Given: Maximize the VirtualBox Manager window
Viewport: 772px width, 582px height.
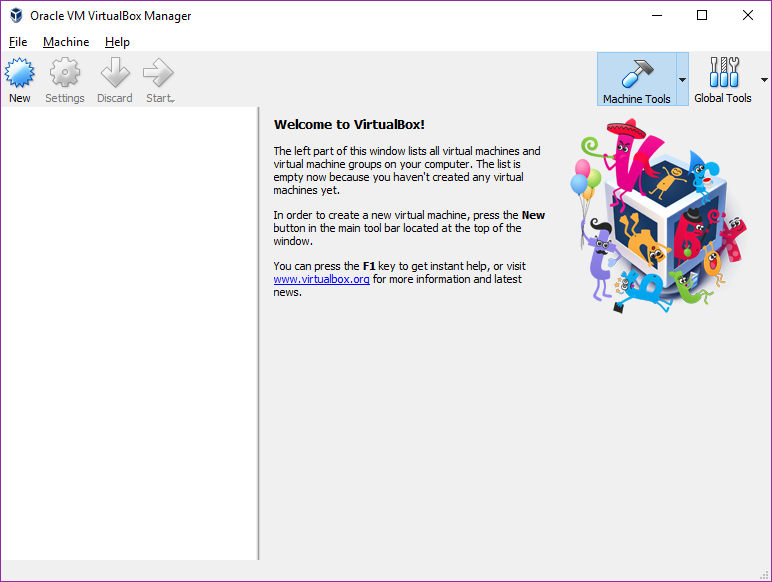Looking at the screenshot, I should tap(702, 15).
